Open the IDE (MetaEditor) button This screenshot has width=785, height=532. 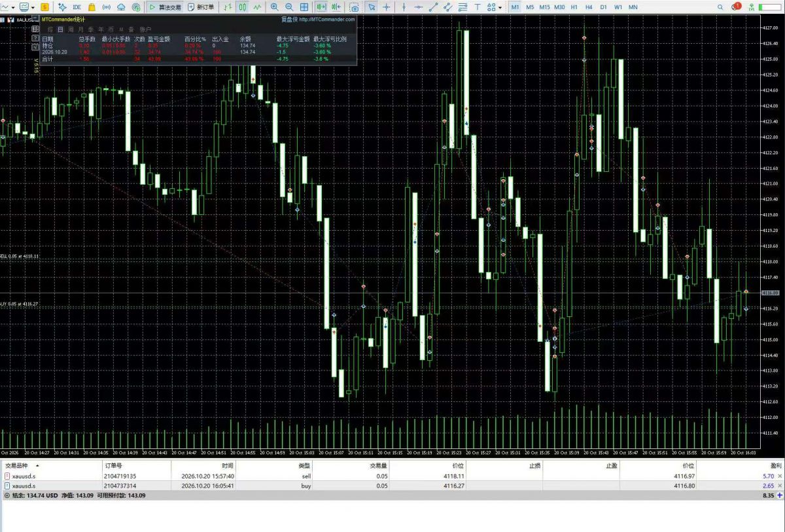[77, 7]
